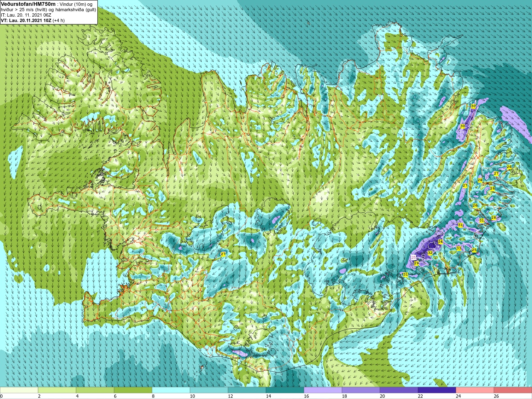Screen dimensions: 532x399
Task: Click the legend scale value 26
Action: [x=496, y=396]
